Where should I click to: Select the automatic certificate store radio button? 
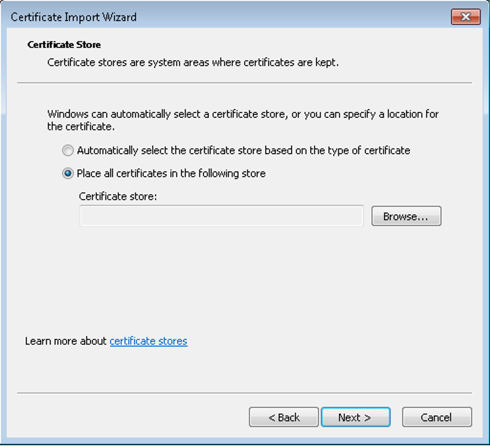68,150
